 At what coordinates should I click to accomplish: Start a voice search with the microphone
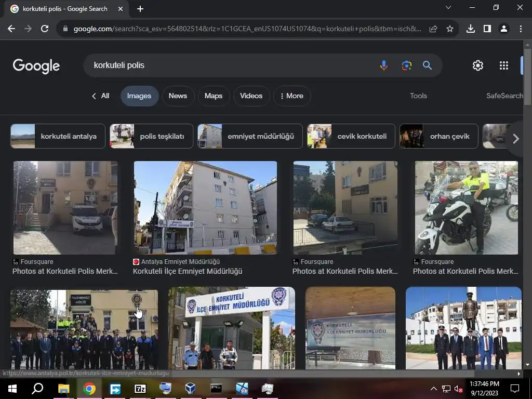(x=384, y=65)
